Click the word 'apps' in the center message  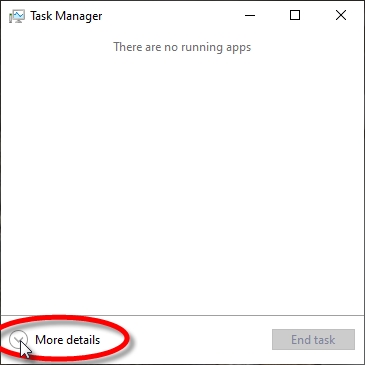[x=238, y=48]
